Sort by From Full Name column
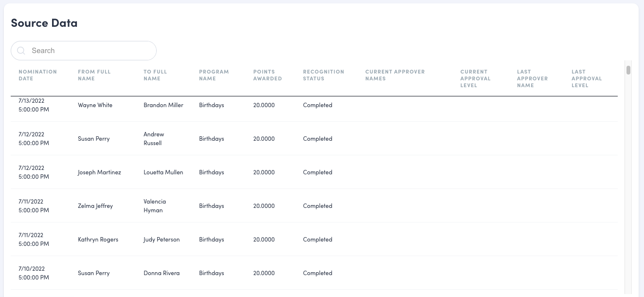This screenshot has width=644, height=297. 94,75
